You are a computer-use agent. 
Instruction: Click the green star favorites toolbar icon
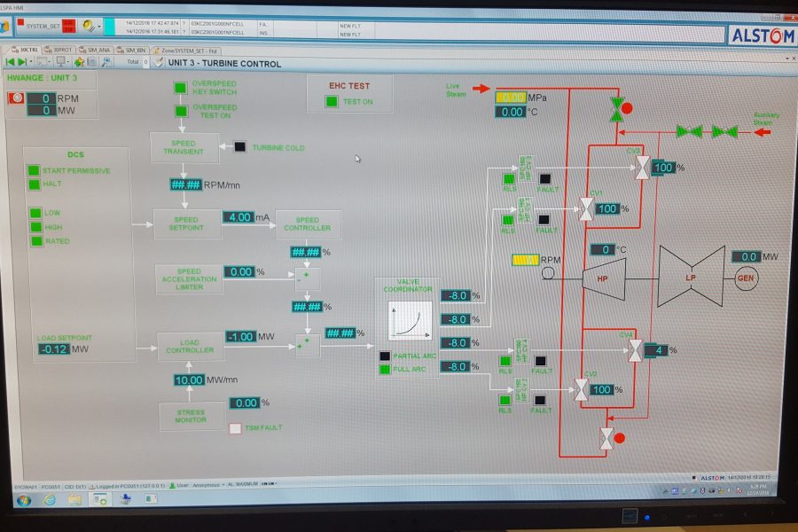pos(79,62)
